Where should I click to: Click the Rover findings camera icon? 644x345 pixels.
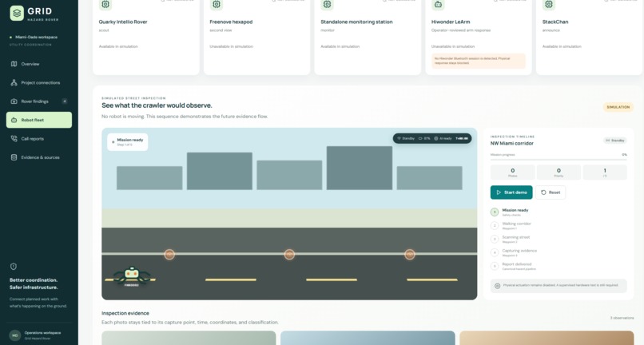pyautogui.click(x=14, y=101)
